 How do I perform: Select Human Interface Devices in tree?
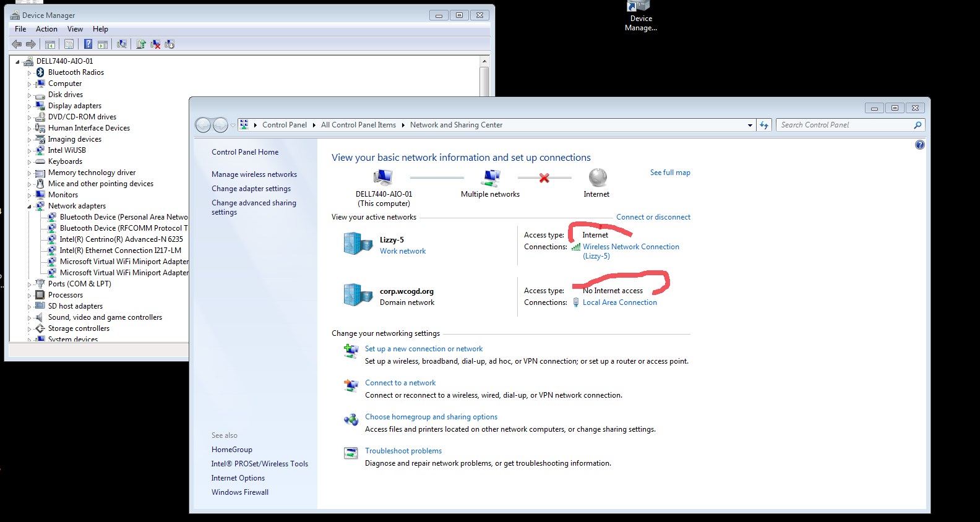[89, 128]
